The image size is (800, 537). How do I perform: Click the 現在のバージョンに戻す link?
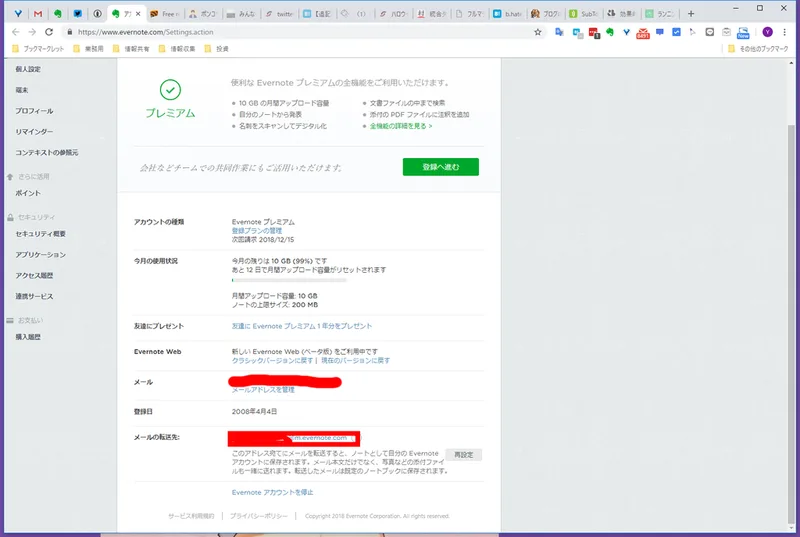click(x=356, y=361)
